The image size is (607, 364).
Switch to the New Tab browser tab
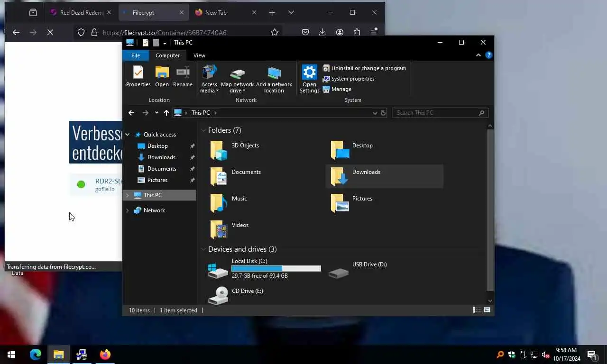225,13
